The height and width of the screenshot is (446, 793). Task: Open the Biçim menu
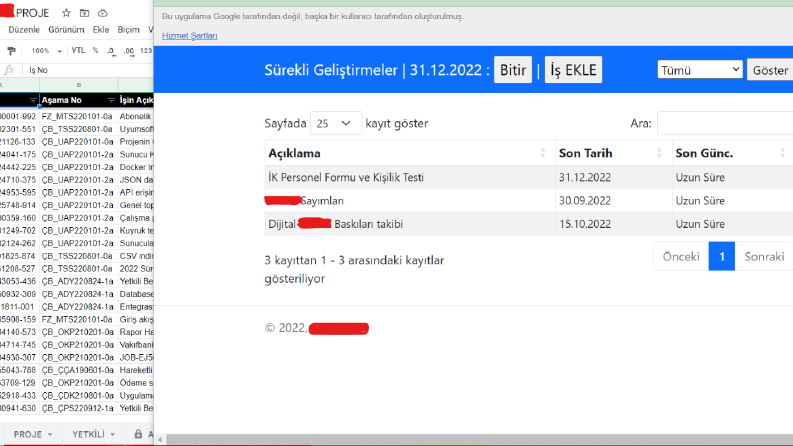[128, 30]
